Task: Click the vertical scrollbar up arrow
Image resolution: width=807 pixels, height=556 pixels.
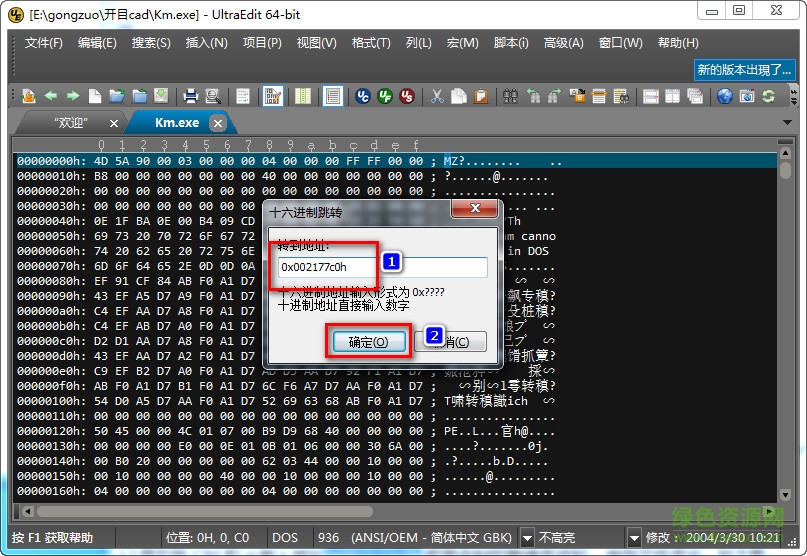Action: tap(785, 153)
